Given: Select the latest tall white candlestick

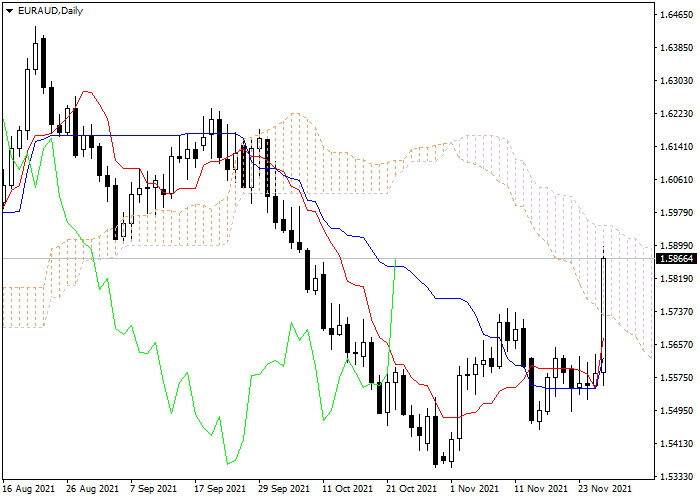Looking at the screenshot, I should 604,315.
